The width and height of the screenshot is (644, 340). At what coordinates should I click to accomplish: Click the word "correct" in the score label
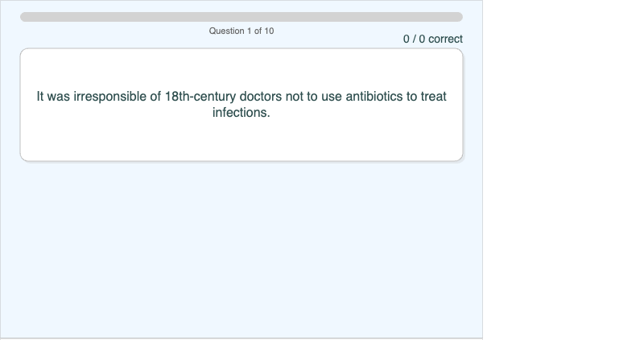click(x=445, y=39)
